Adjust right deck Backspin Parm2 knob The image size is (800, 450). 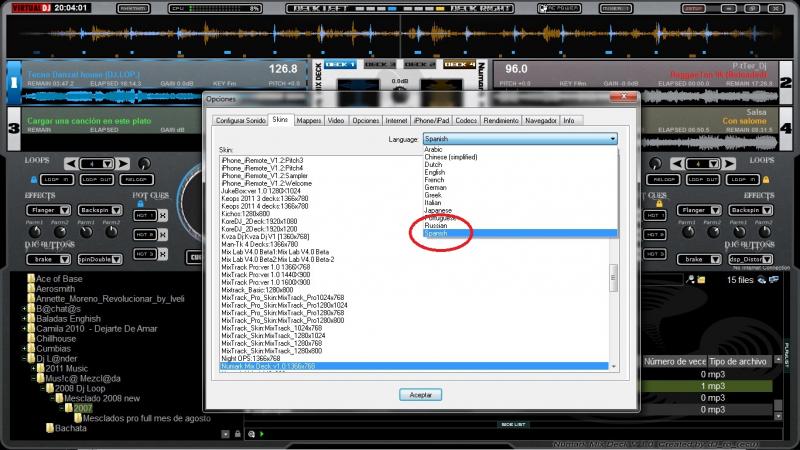coord(764,232)
